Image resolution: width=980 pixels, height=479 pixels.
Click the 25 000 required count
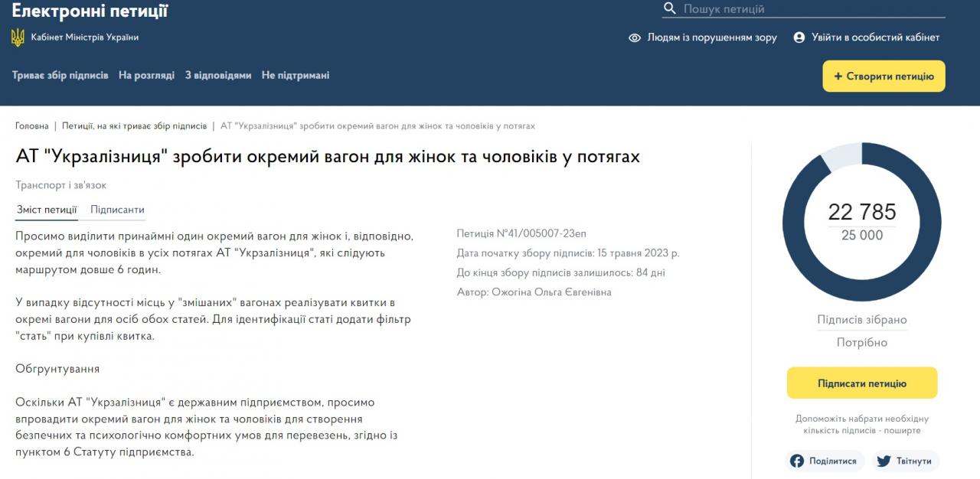[x=862, y=236]
